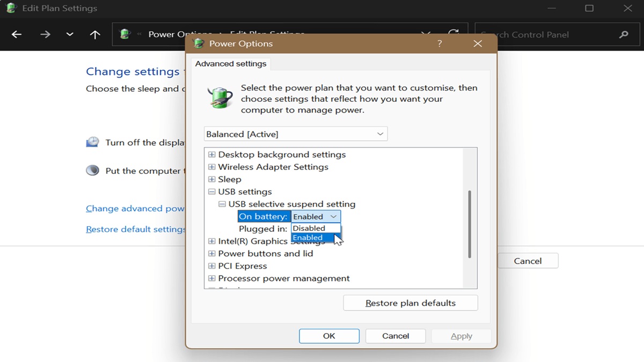
Task: Open the recent locations chevron
Action: point(70,34)
